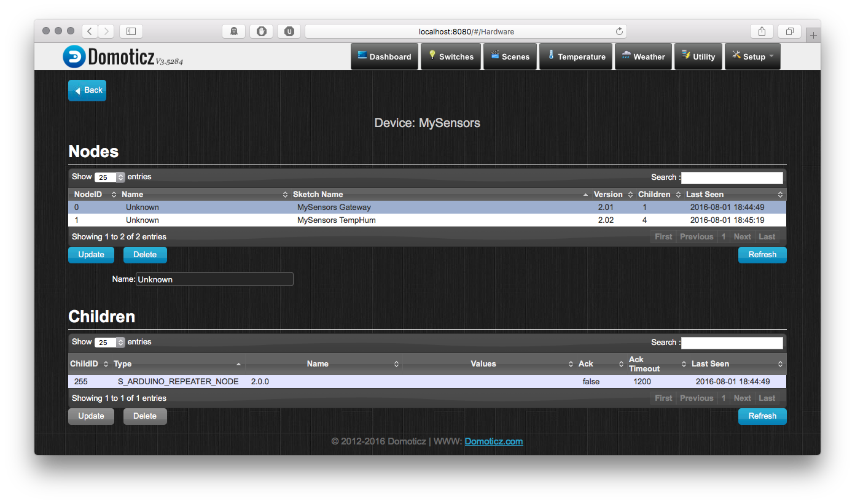Image resolution: width=855 pixels, height=504 pixels.
Task: Focus the Children table Search field
Action: pos(732,343)
